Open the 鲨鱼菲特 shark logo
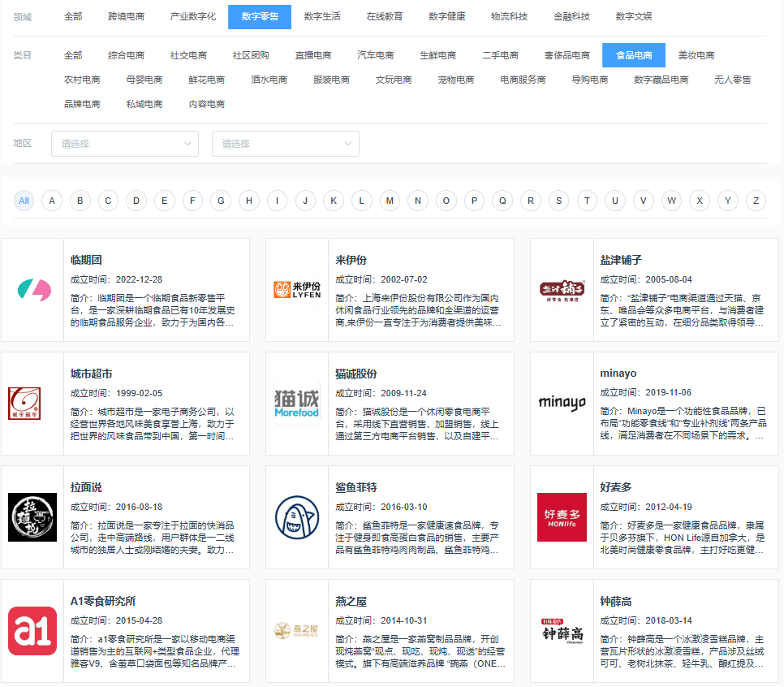The image size is (784, 687). click(x=297, y=517)
